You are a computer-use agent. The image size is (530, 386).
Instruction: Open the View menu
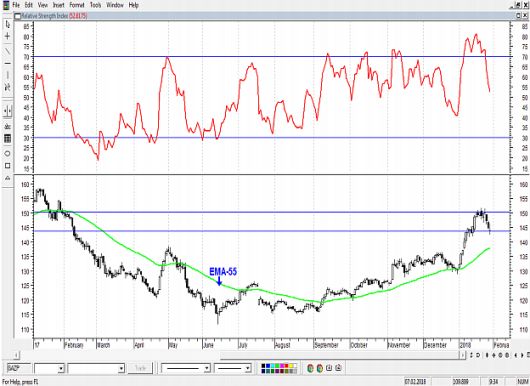(43, 5)
